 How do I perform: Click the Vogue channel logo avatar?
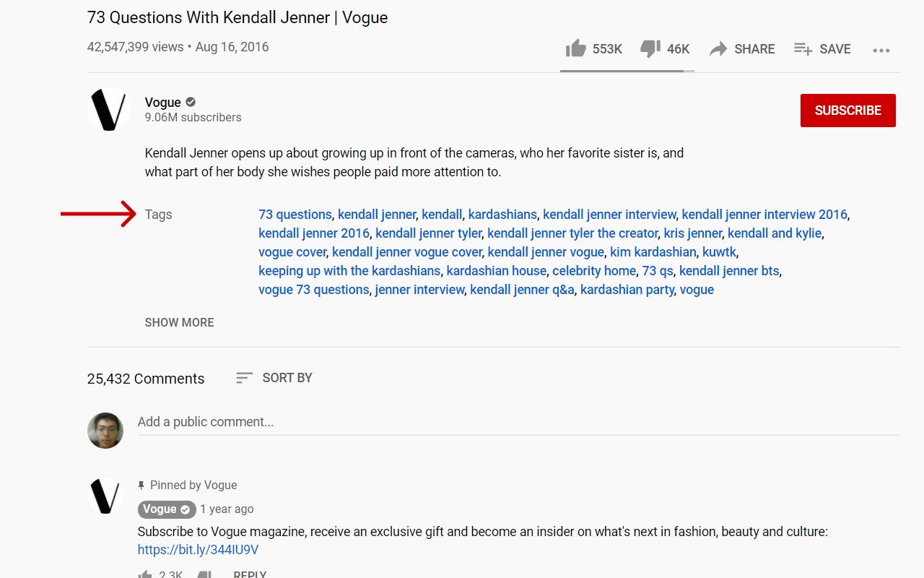108,110
